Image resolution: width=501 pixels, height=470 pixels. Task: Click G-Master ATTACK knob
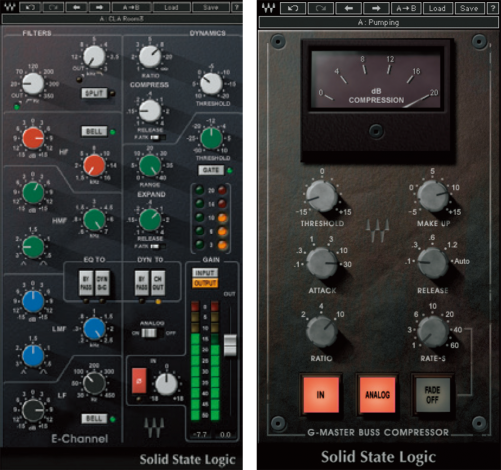[x=322, y=263]
